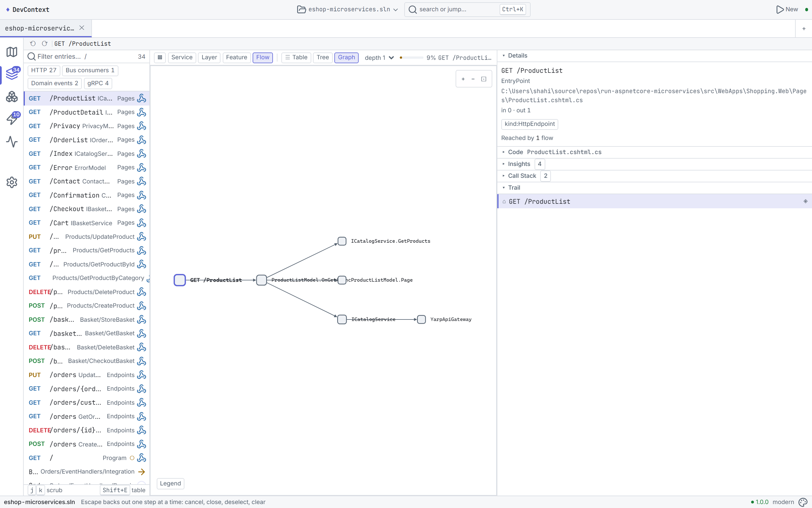Viewport: 812px width, 508px height.
Task: Select PUT Products/UpdateProduct entry
Action: [x=87, y=237]
